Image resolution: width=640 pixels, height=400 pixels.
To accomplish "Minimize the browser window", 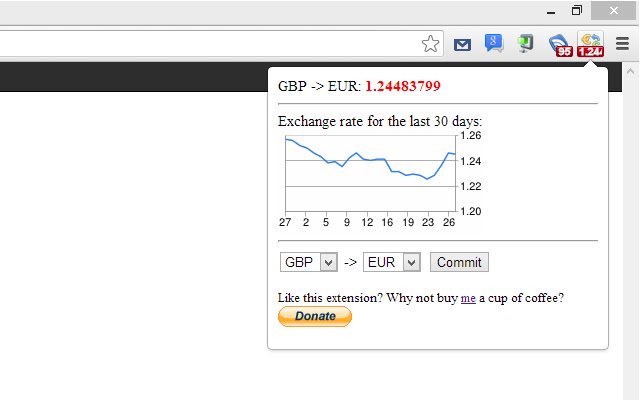I will point(551,12).
